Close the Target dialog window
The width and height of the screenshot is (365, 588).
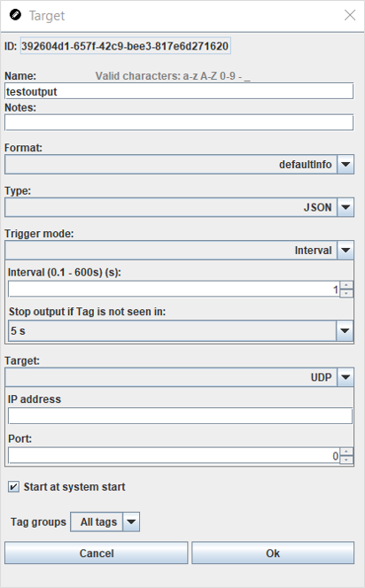point(350,15)
